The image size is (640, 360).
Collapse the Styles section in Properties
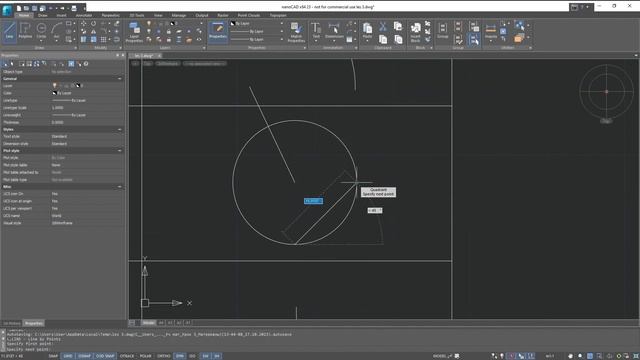click(x=120, y=129)
